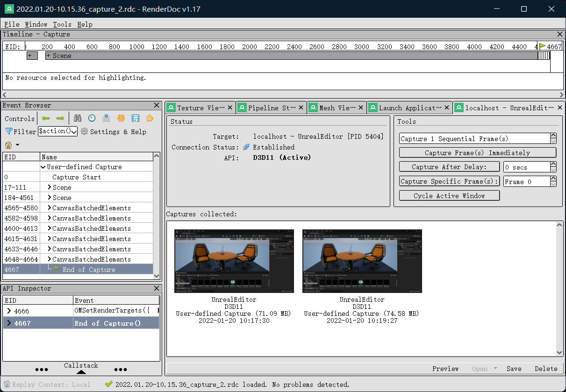This screenshot has height=392, width=566.
Task: Click the Save button for captures
Action: [x=514, y=369]
